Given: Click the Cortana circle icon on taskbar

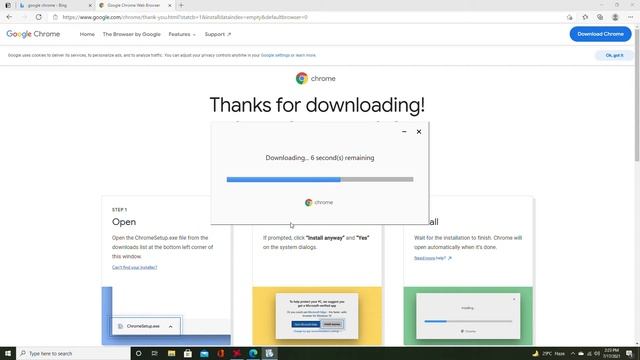Looking at the screenshot, I should [138, 353].
